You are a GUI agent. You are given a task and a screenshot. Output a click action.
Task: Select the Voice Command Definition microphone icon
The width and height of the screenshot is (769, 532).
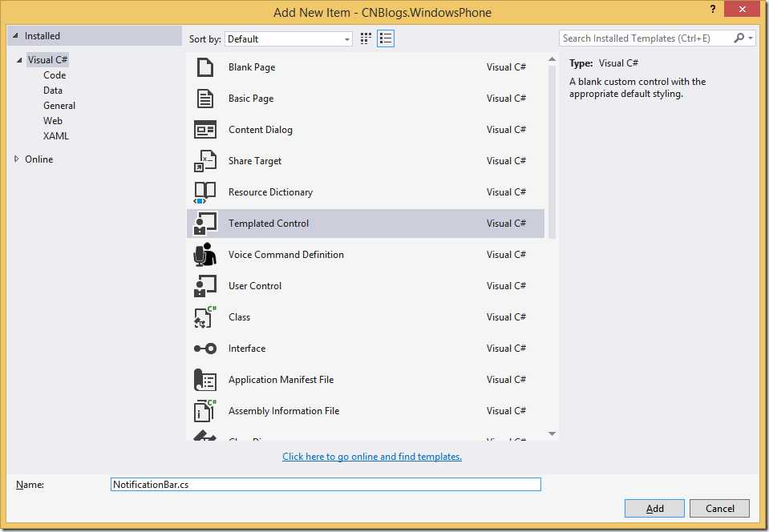coord(205,255)
